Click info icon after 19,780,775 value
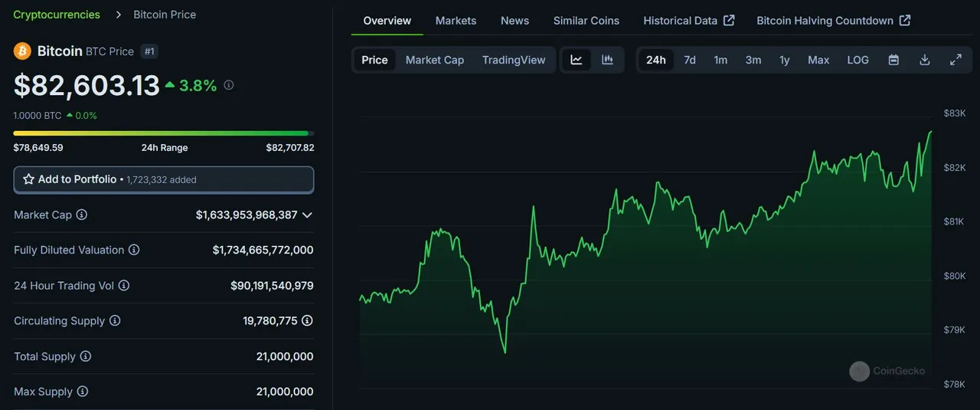This screenshot has height=410, width=980. coord(307,320)
